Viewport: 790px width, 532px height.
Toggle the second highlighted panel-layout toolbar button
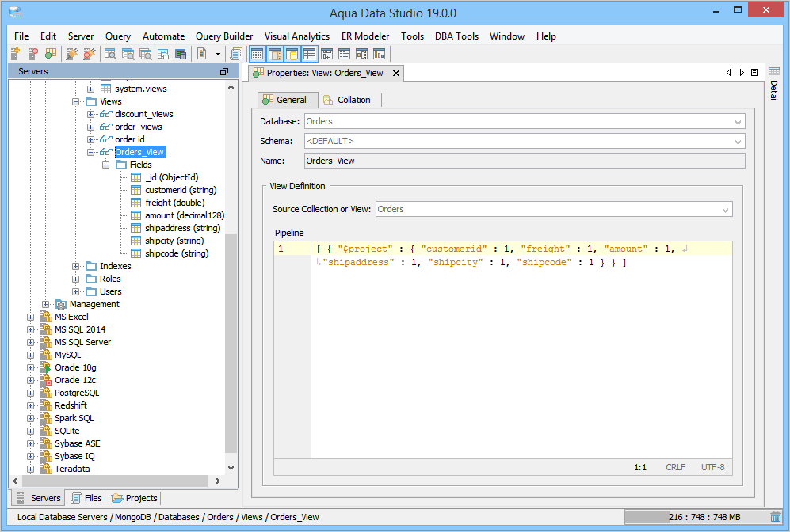(274, 54)
